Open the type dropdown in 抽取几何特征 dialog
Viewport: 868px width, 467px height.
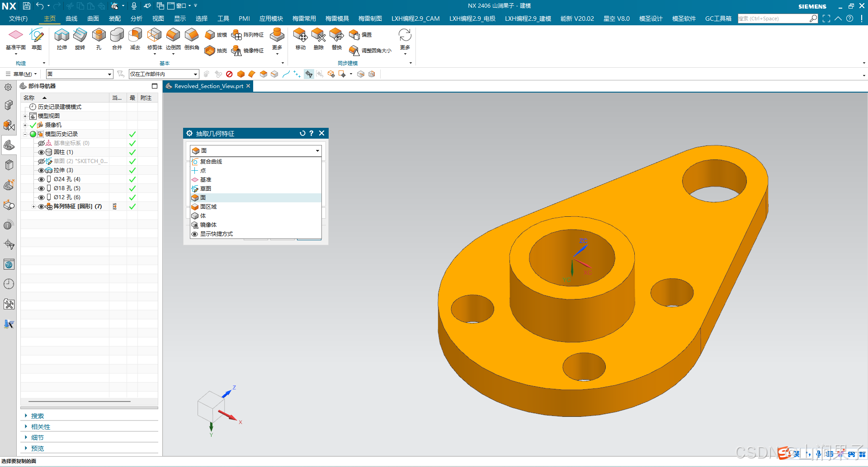[x=255, y=150]
